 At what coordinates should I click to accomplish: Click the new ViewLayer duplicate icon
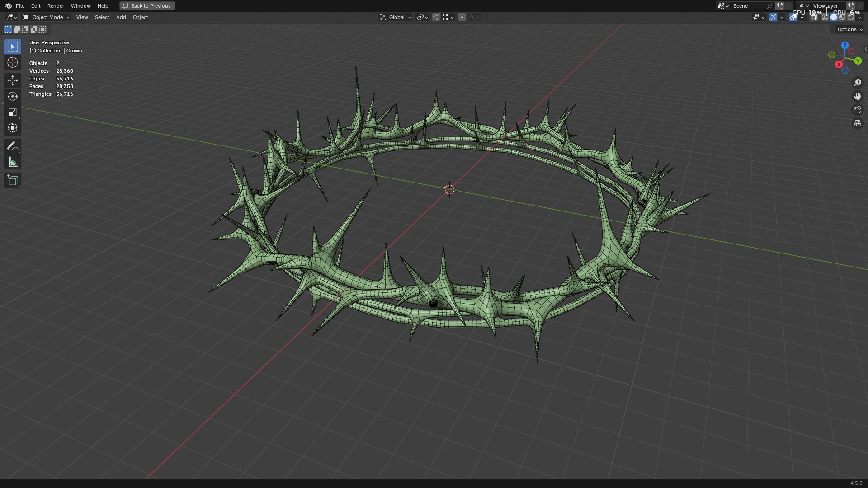pyautogui.click(x=850, y=6)
